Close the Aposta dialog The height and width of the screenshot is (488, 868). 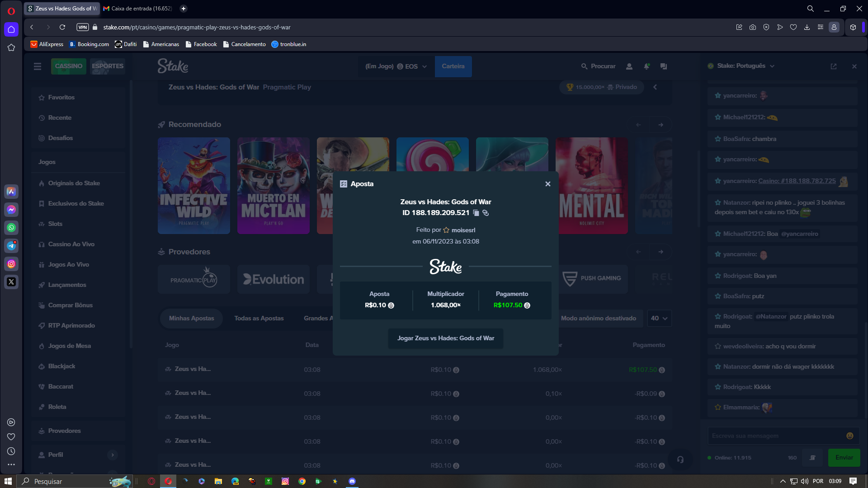[x=547, y=184]
